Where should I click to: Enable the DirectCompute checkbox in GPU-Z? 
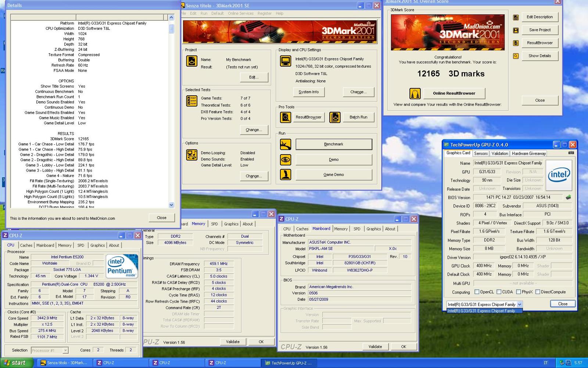(538, 292)
